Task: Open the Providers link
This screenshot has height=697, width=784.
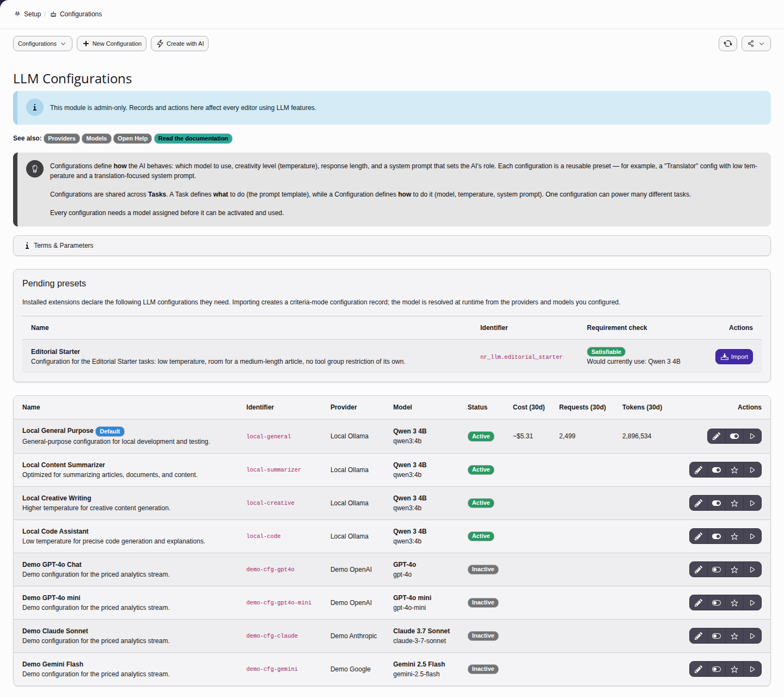Action: coord(62,138)
